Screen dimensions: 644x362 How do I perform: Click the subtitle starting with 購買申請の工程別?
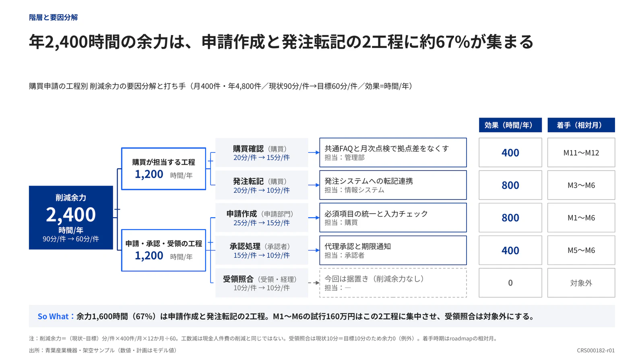(222, 86)
